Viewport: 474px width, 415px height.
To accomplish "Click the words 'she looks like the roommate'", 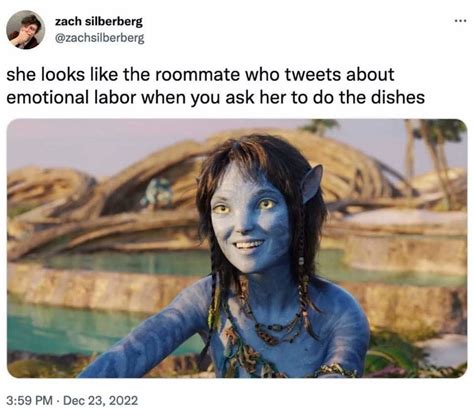I will pos(123,74).
